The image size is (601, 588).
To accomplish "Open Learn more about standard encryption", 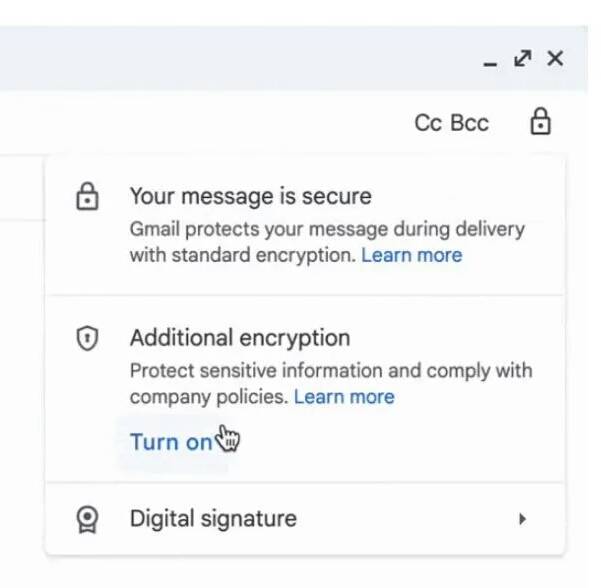I will [411, 255].
